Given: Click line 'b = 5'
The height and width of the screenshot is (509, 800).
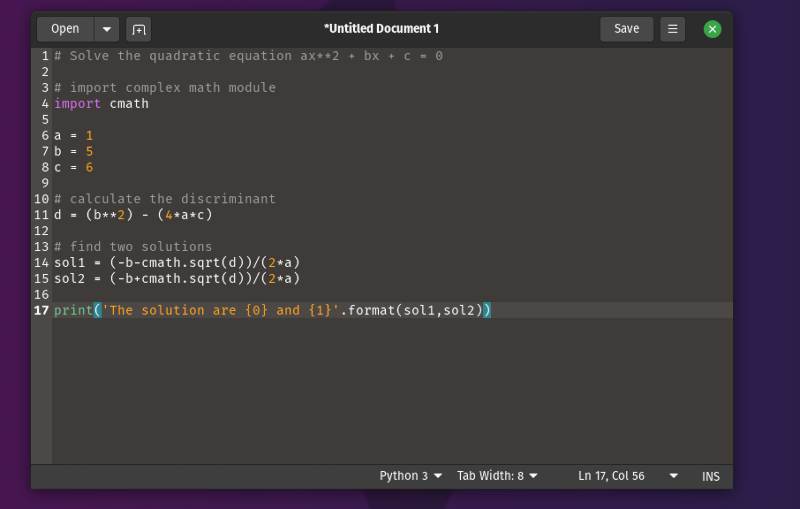Looking at the screenshot, I should [x=73, y=151].
